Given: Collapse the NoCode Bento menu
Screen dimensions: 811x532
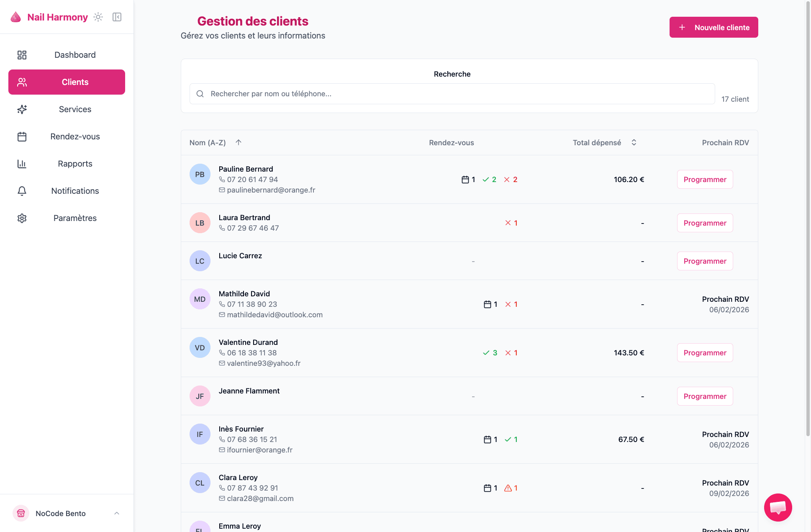Looking at the screenshot, I should tap(116, 513).
